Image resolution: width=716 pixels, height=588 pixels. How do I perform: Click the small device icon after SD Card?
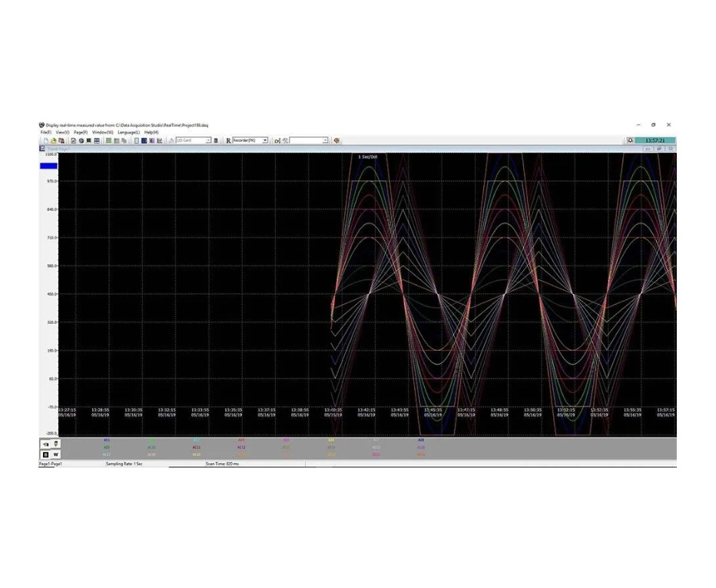pos(216,140)
